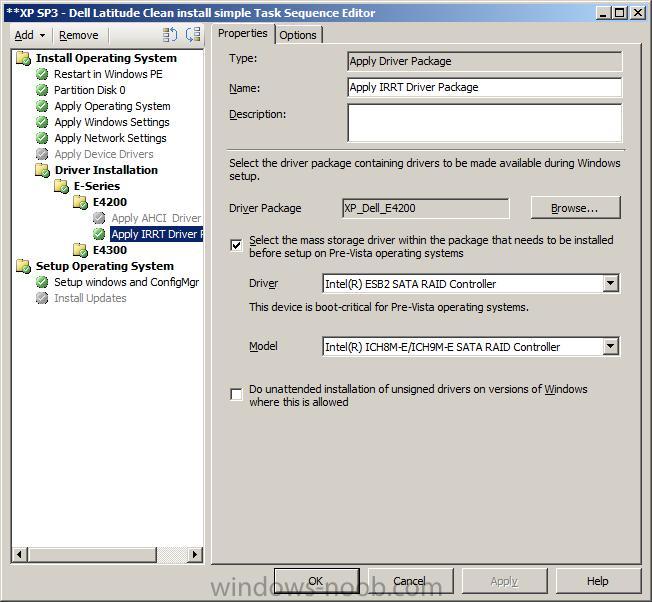Confirm with the OK button
The height and width of the screenshot is (602, 652).
click(316, 581)
